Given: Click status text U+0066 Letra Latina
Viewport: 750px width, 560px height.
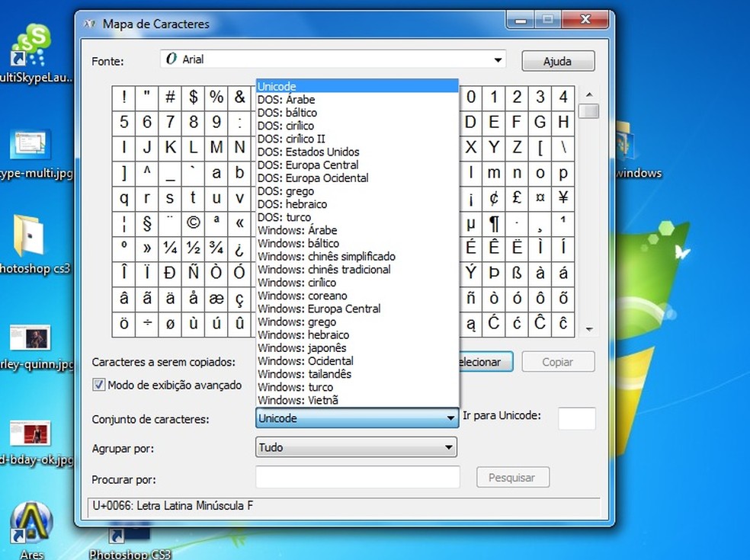Looking at the screenshot, I should (173, 505).
